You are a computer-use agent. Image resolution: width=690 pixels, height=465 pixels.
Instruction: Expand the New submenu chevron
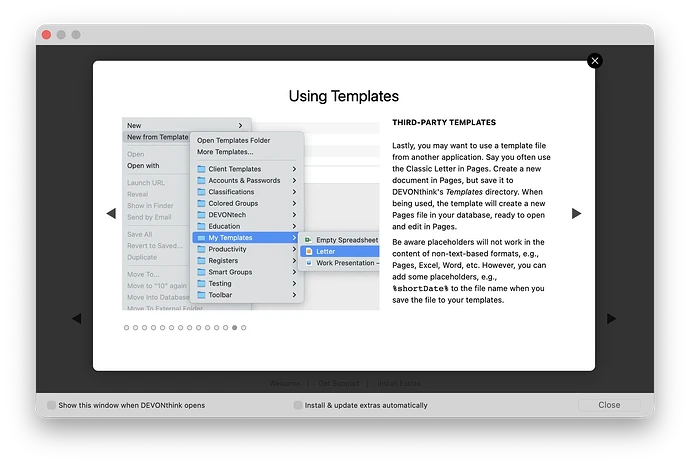pyautogui.click(x=240, y=125)
